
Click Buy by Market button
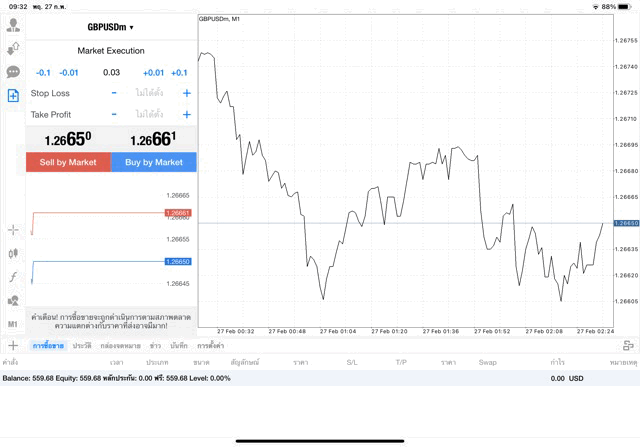(x=154, y=162)
